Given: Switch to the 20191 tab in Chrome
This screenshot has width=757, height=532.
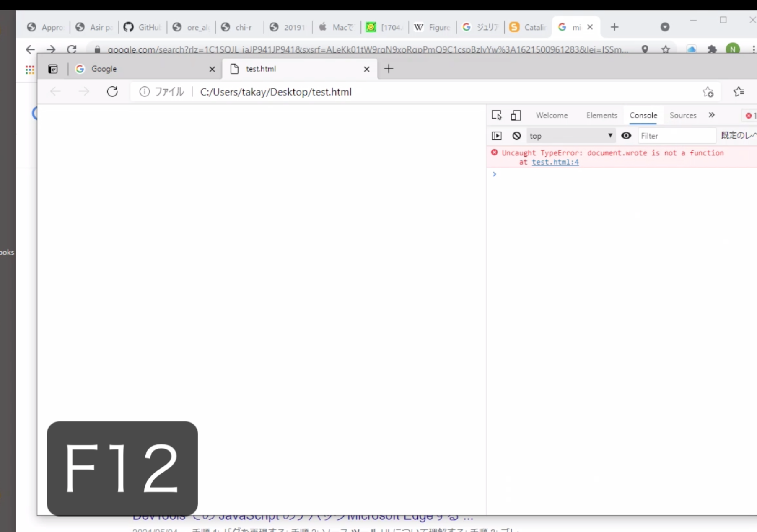Looking at the screenshot, I should point(288,27).
